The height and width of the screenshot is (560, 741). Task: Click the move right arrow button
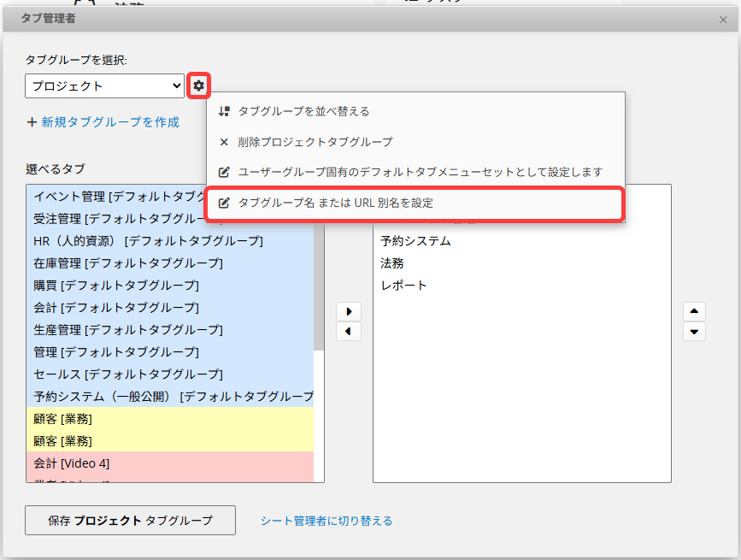(x=349, y=311)
